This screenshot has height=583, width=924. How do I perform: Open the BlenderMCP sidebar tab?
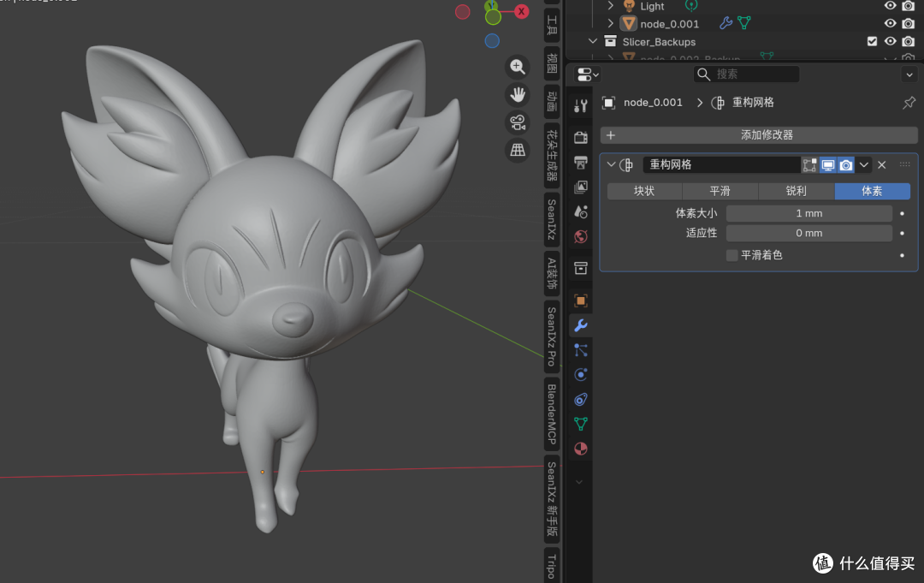(552, 413)
